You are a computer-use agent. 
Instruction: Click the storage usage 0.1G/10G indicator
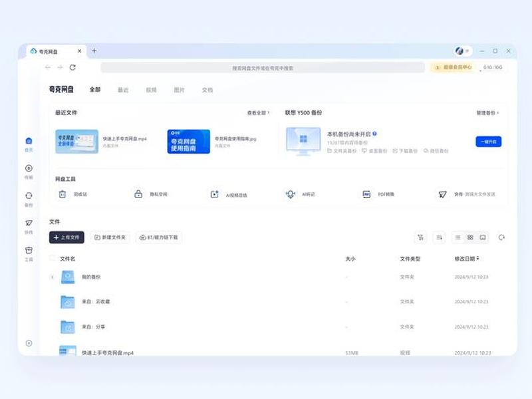tap(492, 68)
